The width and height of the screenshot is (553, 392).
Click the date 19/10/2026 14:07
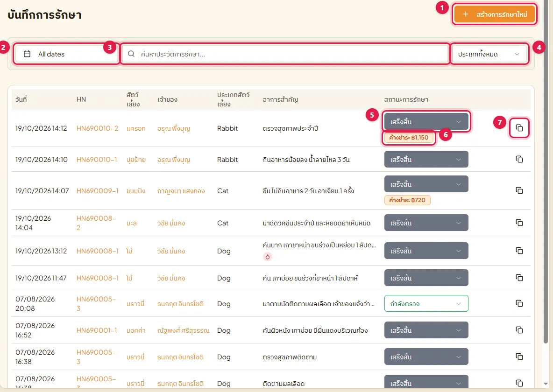[42, 191]
